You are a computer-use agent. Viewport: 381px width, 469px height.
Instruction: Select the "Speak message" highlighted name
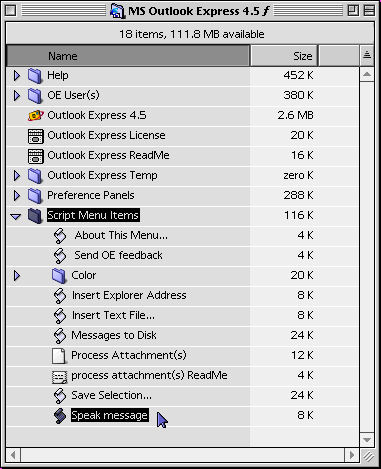tap(110, 415)
